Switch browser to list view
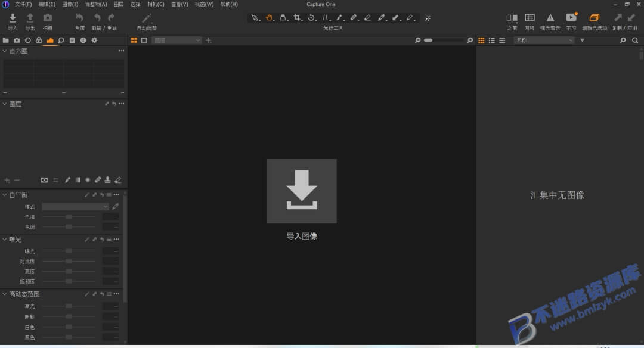The height and width of the screenshot is (348, 644). pyautogui.click(x=491, y=40)
